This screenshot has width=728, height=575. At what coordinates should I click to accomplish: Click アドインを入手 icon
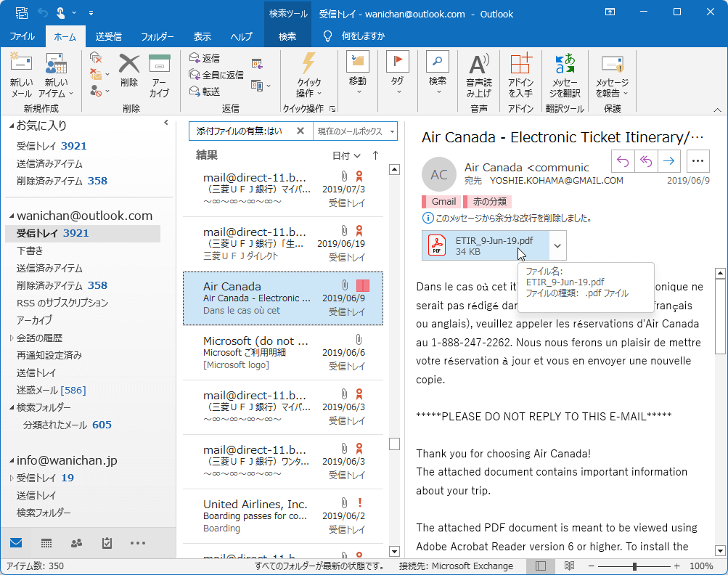pyautogui.click(x=520, y=74)
